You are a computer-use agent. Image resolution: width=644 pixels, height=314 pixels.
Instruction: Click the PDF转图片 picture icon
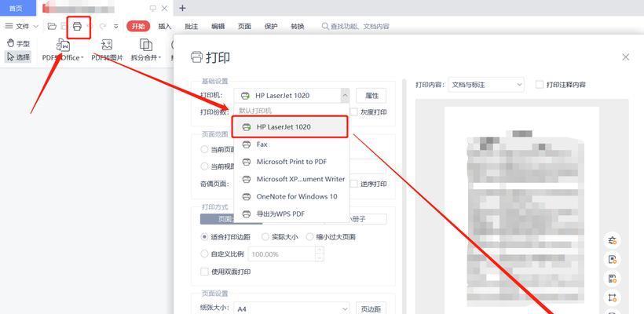(x=107, y=45)
